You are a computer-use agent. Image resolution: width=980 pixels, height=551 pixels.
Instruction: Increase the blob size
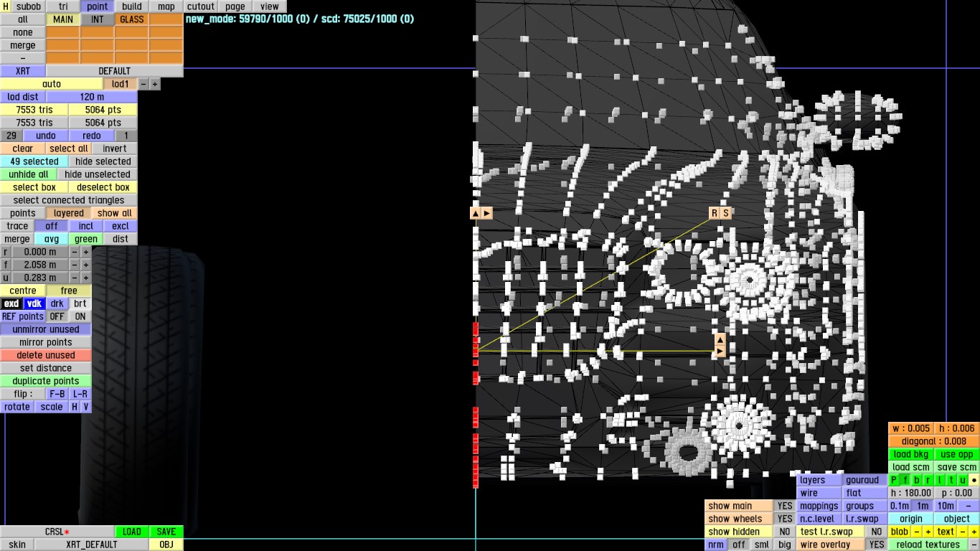(928, 532)
